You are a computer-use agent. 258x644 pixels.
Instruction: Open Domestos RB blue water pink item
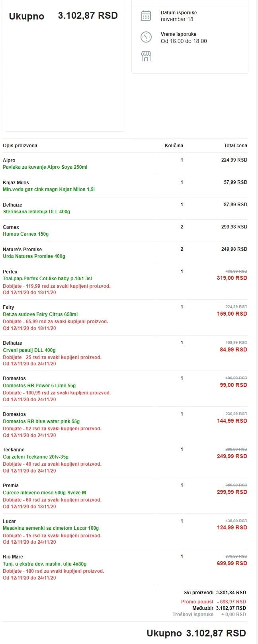[41, 422]
